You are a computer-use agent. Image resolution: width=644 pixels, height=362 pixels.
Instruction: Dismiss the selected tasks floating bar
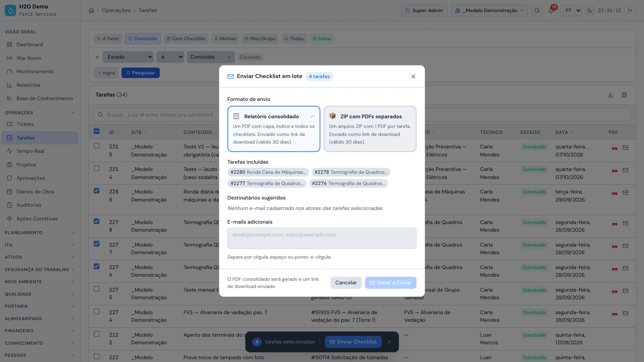pyautogui.click(x=389, y=342)
